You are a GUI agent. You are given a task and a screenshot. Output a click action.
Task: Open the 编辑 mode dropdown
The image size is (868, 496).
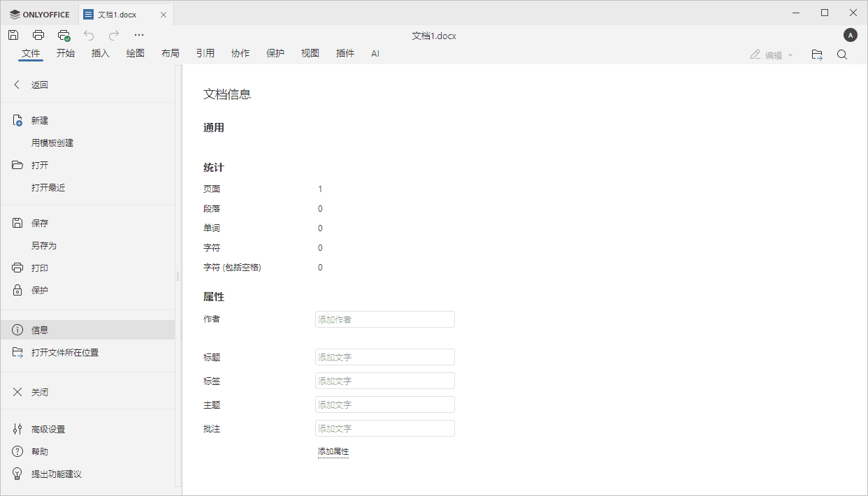coord(771,54)
